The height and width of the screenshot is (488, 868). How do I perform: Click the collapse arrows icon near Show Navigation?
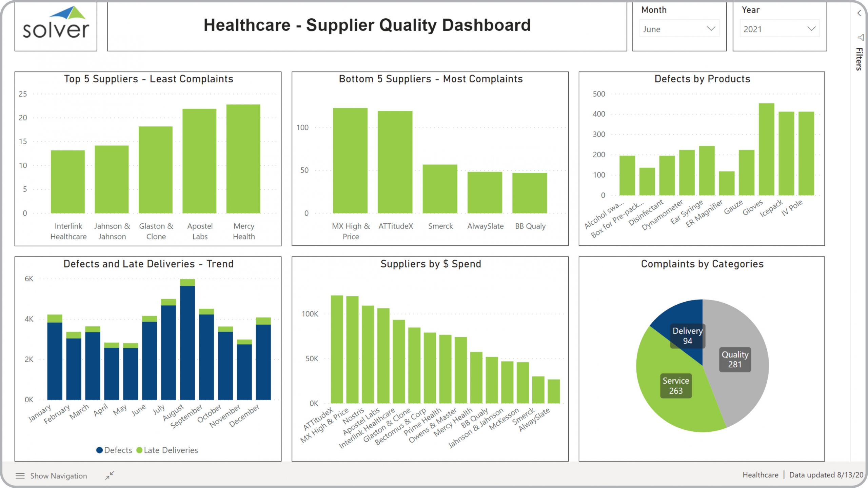click(110, 475)
